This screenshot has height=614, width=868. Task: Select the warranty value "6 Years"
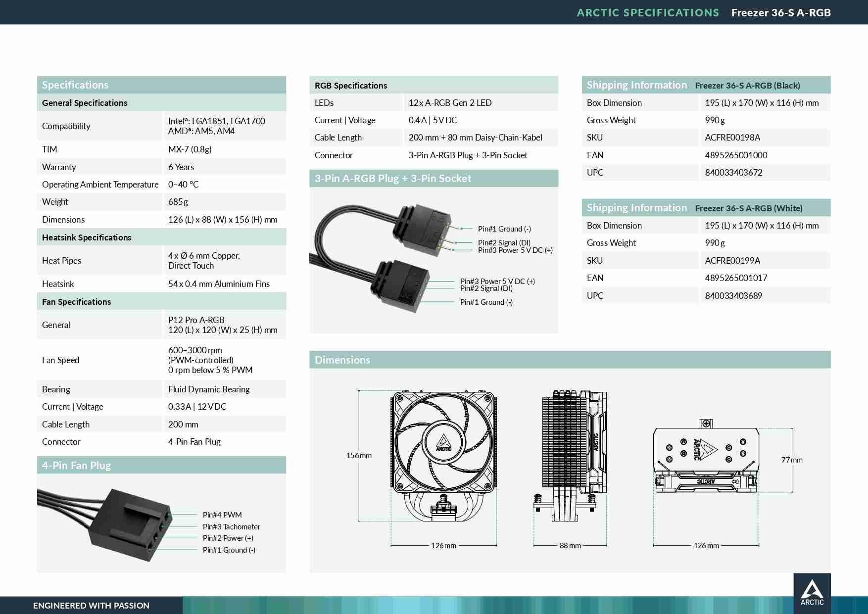click(181, 167)
